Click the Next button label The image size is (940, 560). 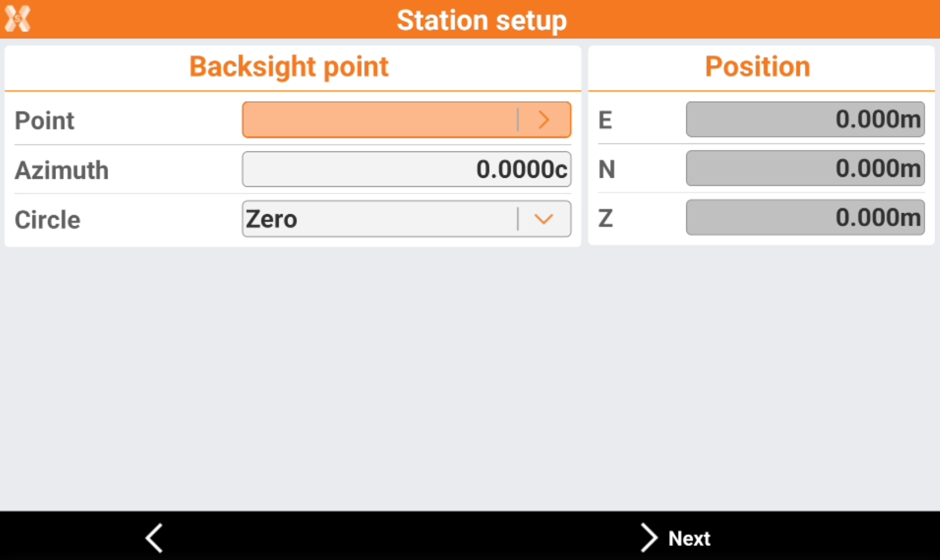click(689, 538)
